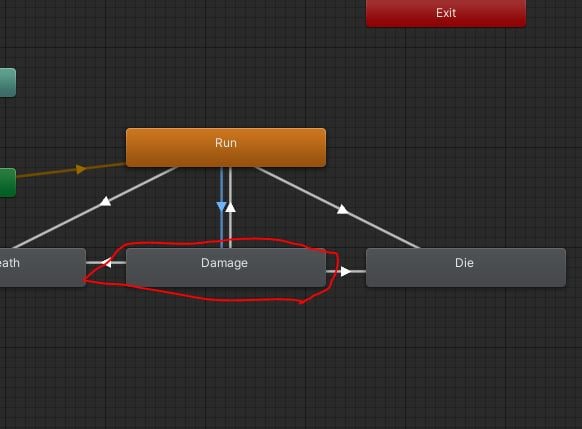Select the Damage state node
The height and width of the screenshot is (429, 582).
[x=226, y=267]
